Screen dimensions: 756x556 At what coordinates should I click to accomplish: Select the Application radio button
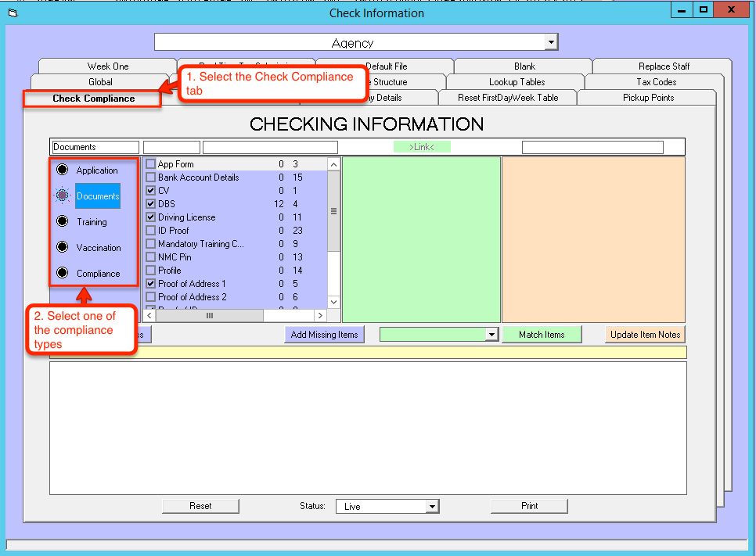(63, 170)
